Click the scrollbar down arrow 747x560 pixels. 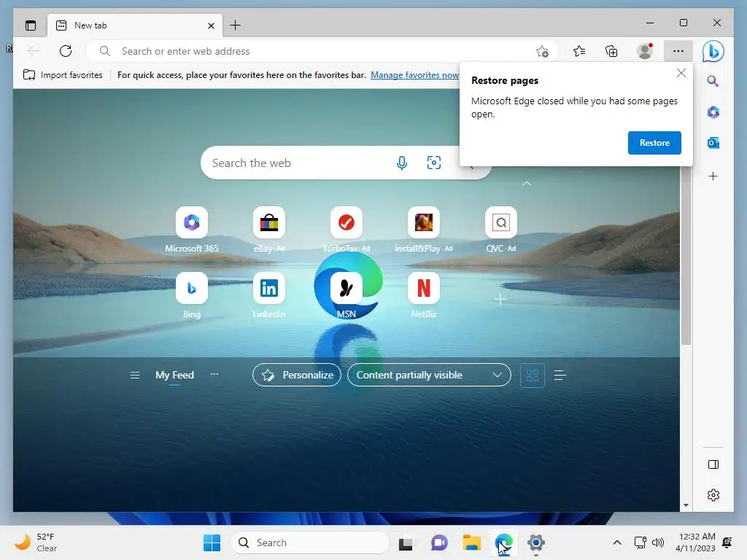(686, 505)
